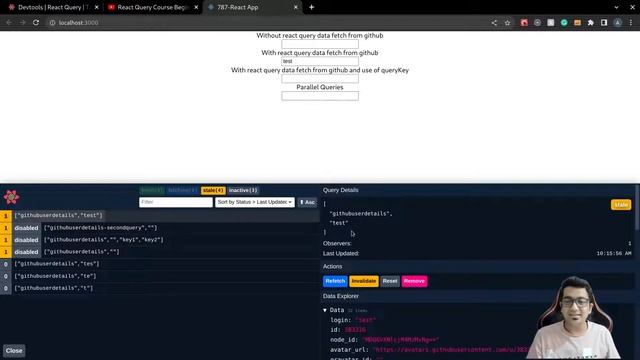Open the orange extension icon

click(577, 23)
